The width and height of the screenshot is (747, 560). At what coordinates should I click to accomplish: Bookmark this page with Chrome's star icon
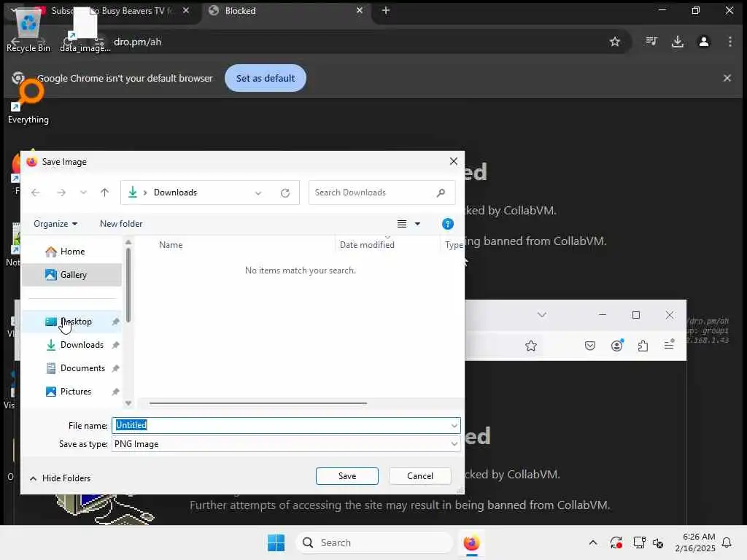point(614,42)
